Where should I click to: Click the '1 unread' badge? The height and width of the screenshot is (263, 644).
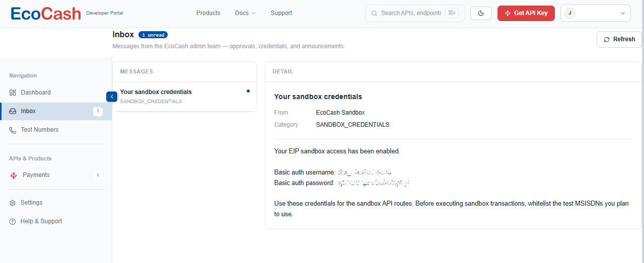tap(153, 35)
